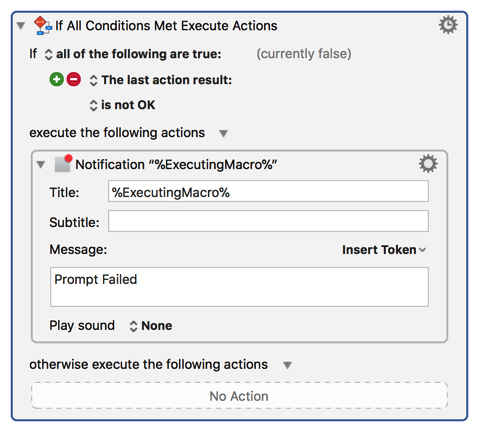This screenshot has width=479, height=435.
Task: Click the Notification action icon
Action: (63, 163)
